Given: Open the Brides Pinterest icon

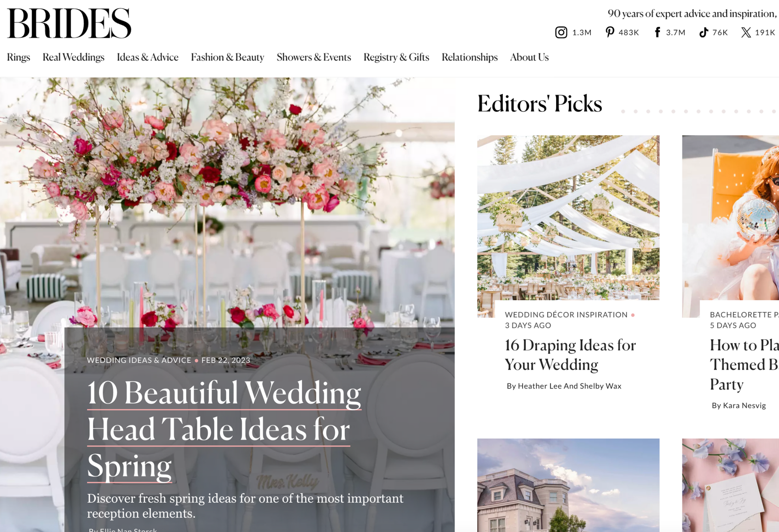Looking at the screenshot, I should [609, 32].
